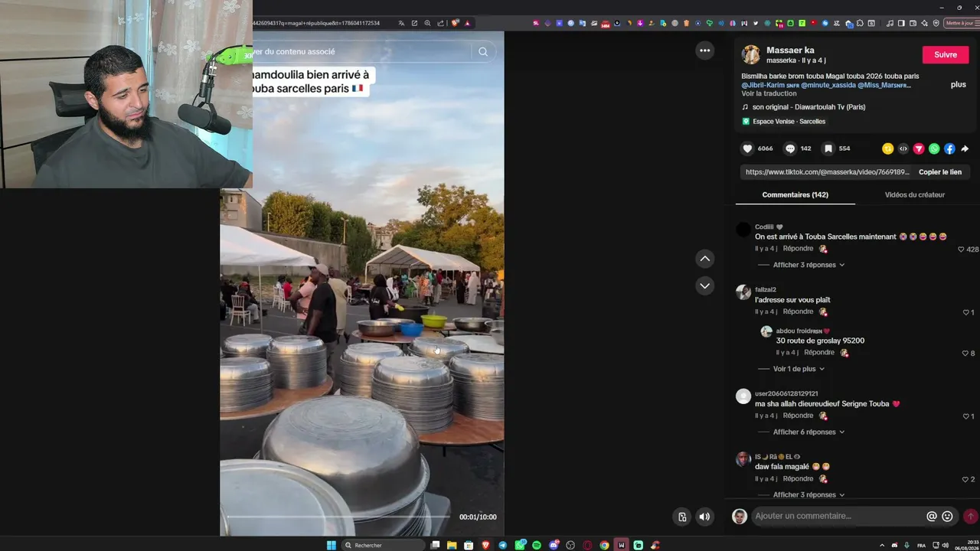Click the TikTok video URL text field
The width and height of the screenshot is (980, 551).
(827, 172)
